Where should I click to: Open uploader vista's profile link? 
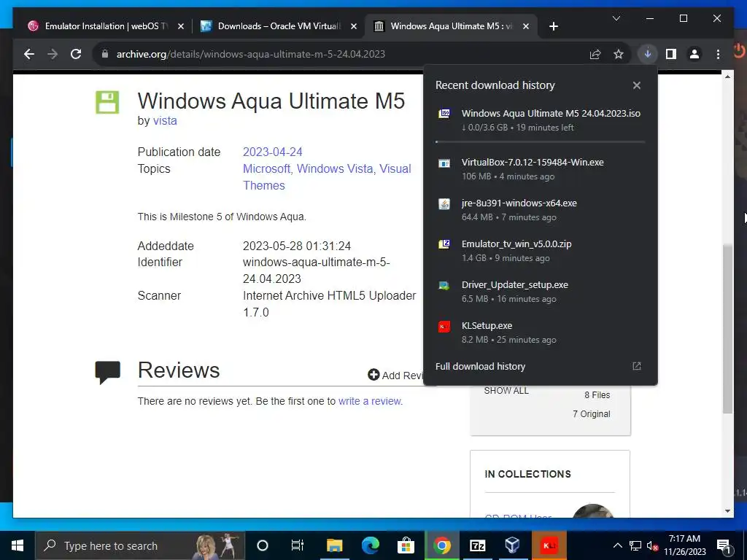click(x=165, y=121)
